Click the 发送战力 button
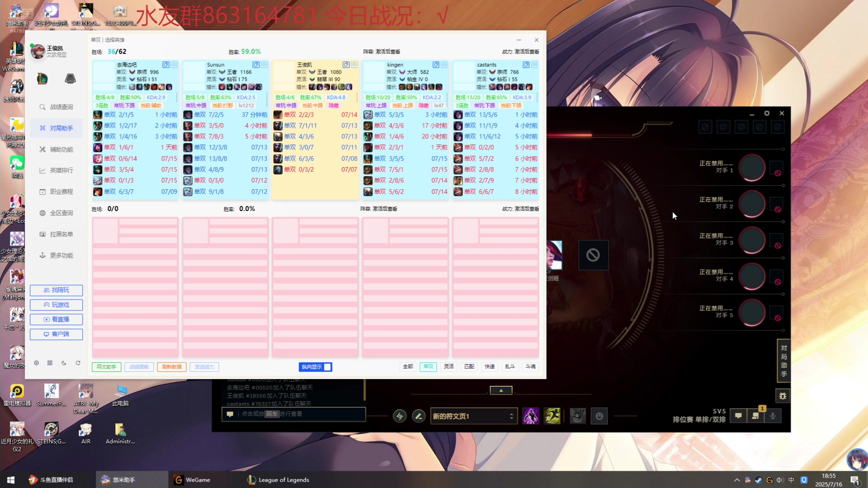Image resolution: width=868 pixels, height=488 pixels. [x=204, y=367]
